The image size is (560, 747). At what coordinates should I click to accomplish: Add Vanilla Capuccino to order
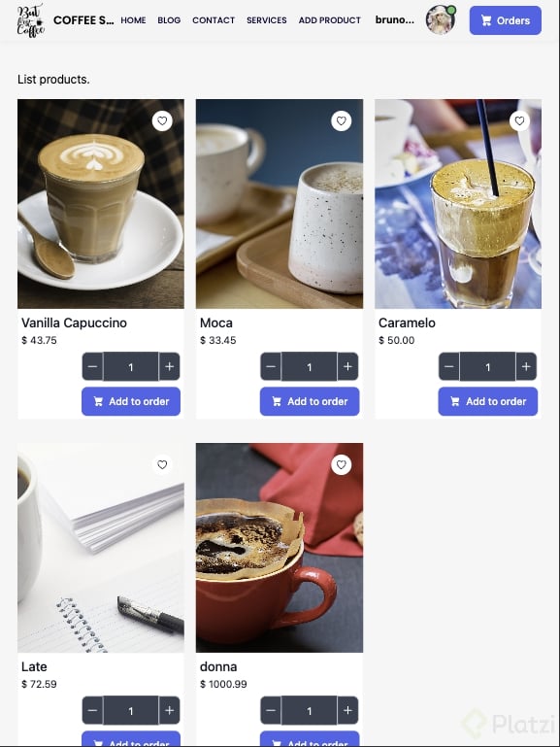pos(131,401)
